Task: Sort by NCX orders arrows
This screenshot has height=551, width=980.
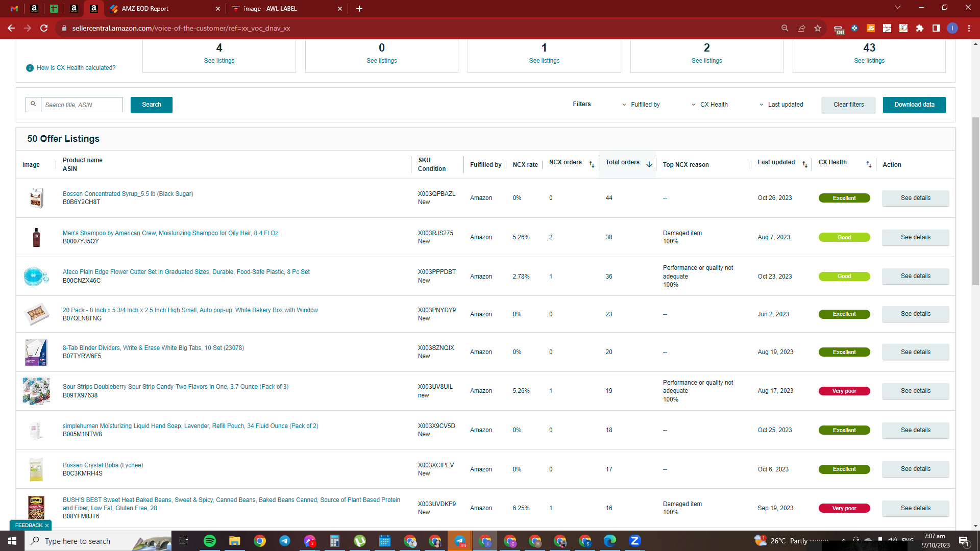Action: tap(592, 164)
